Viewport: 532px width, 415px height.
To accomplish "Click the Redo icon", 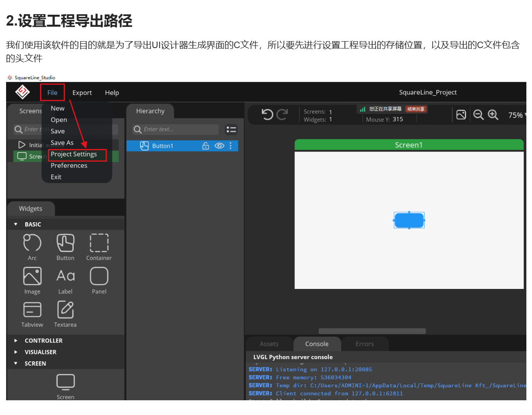I will [282, 114].
